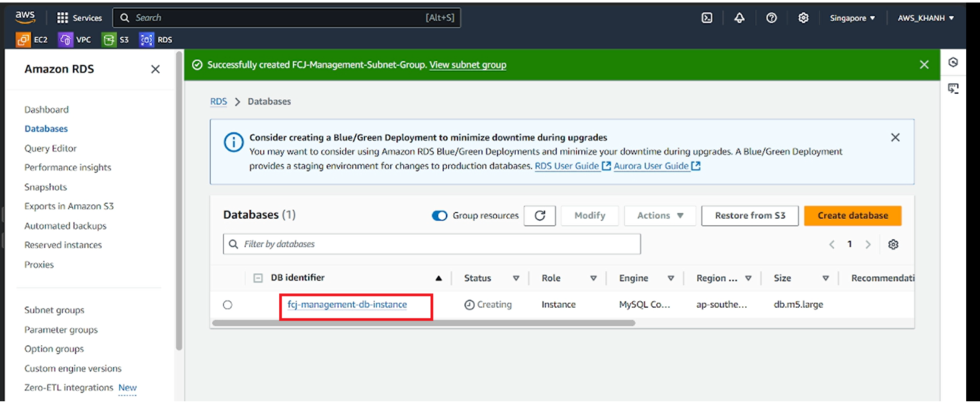Open VPC shortcut in favorites bar
The height and width of the screenshot is (413, 980).
point(75,40)
